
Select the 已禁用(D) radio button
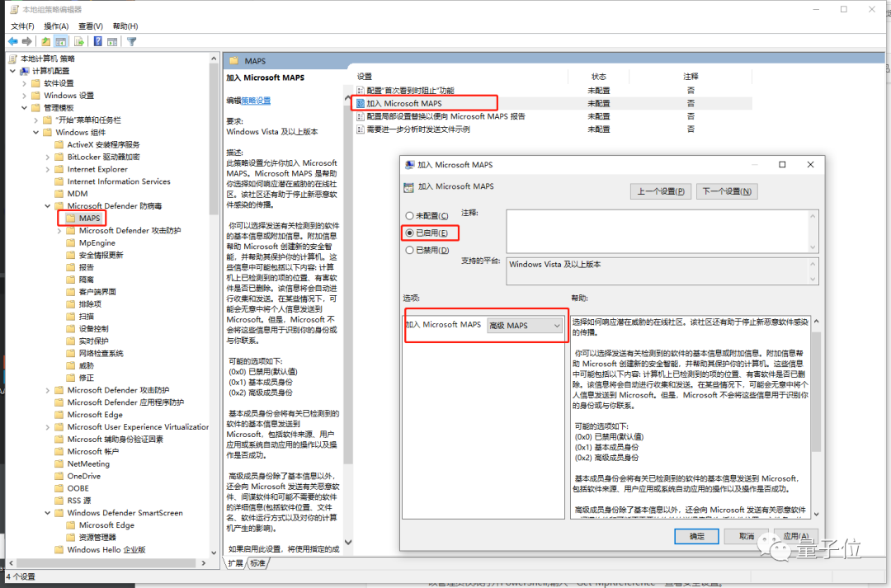click(409, 250)
